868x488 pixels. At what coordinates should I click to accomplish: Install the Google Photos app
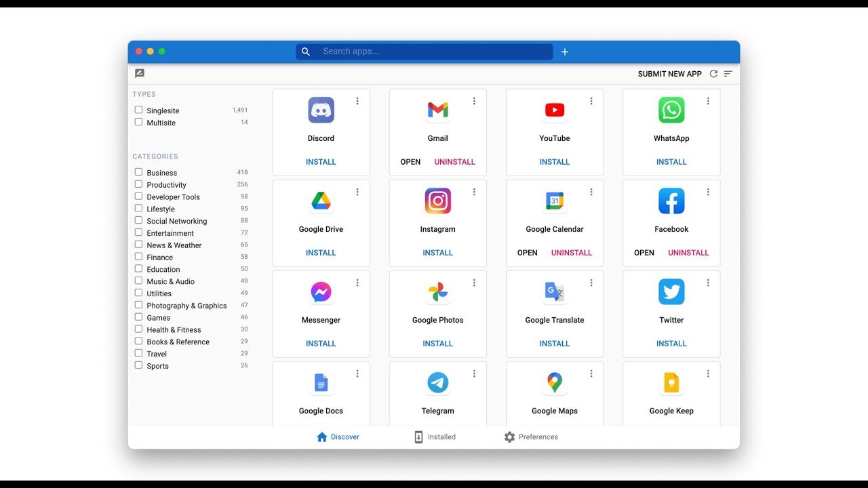438,344
